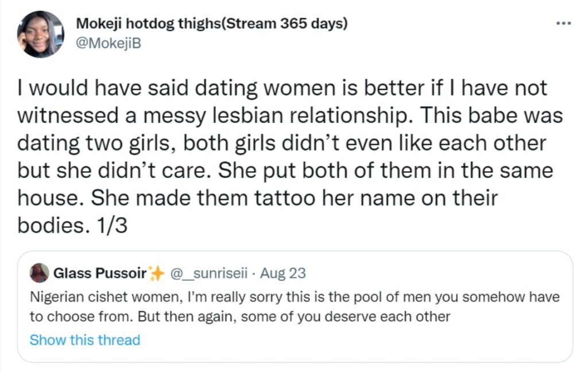Open the Mokeji hotdog thighs display name
The image size is (588, 375).
148,25
